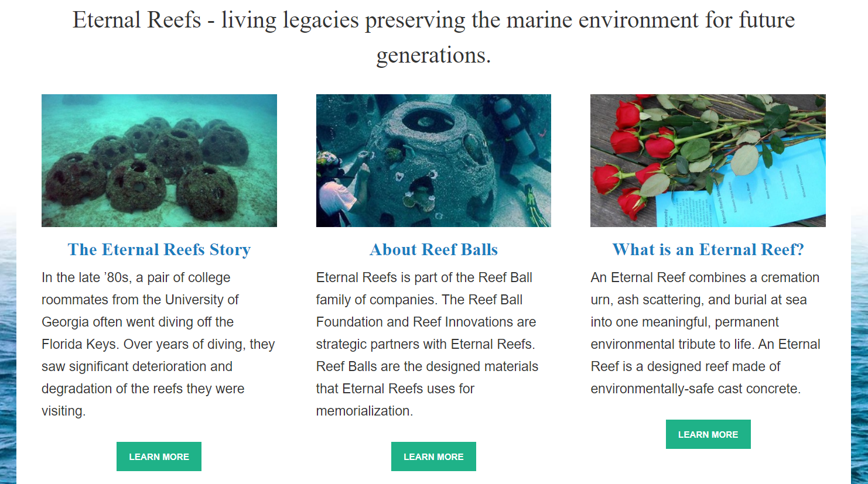This screenshot has width=868, height=484.
Task: Open the photo of divers around large reef ball
Action: click(x=433, y=160)
